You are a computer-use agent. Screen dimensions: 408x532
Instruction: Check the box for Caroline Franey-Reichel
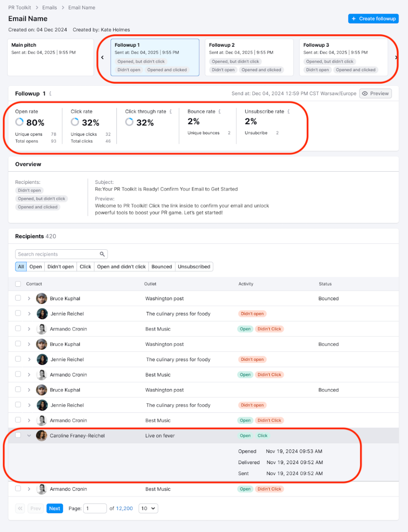[18, 435]
